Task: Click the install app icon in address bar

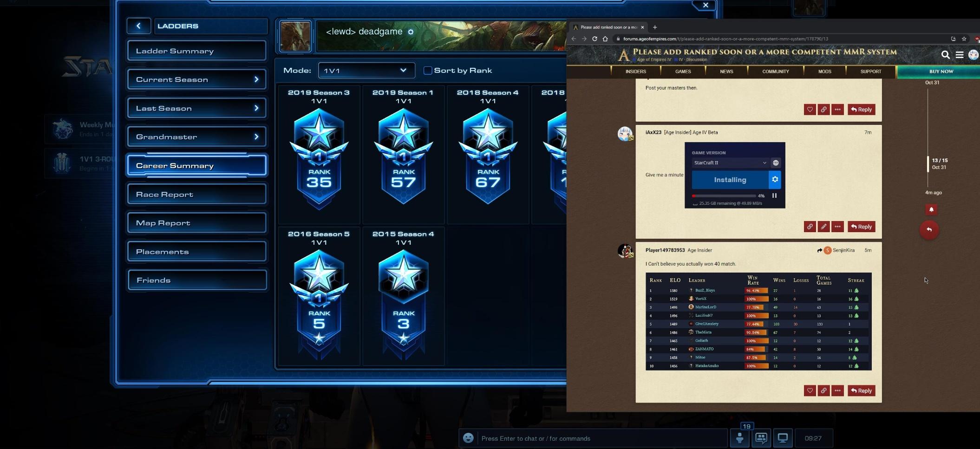Action: pyautogui.click(x=953, y=39)
